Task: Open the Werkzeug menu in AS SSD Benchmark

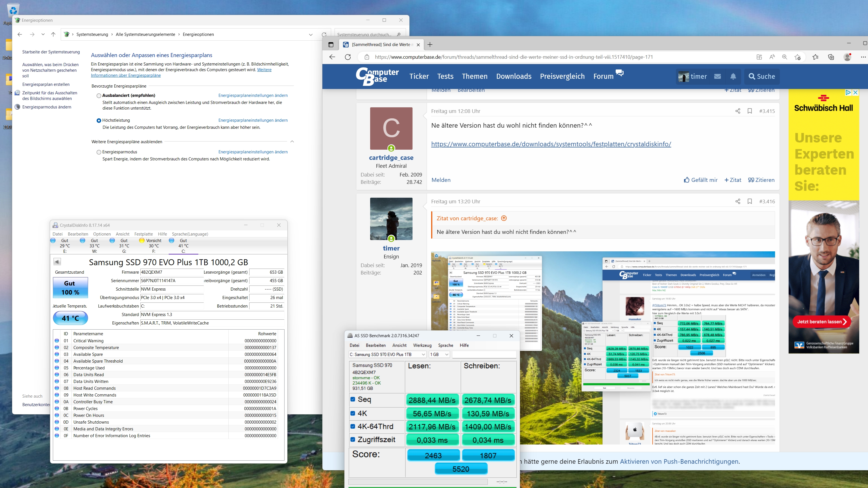Action: (422, 345)
